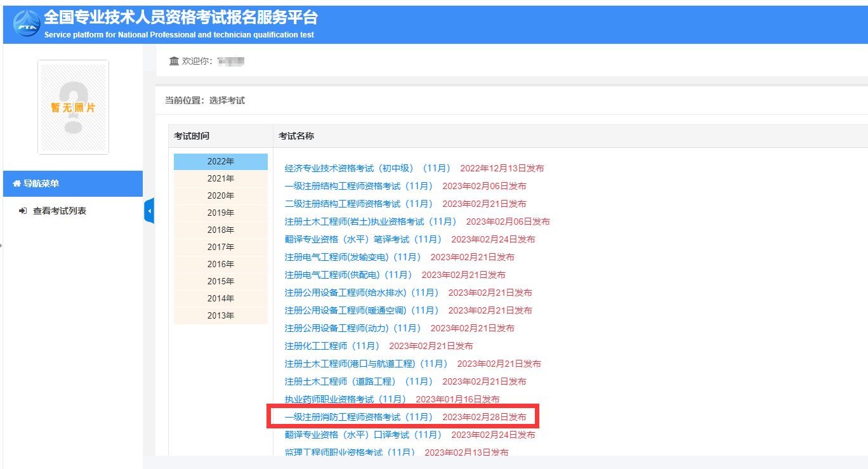Screen dimensions: 868x469
Task: Switch to the 2019年 exam year
Action: [x=220, y=213]
